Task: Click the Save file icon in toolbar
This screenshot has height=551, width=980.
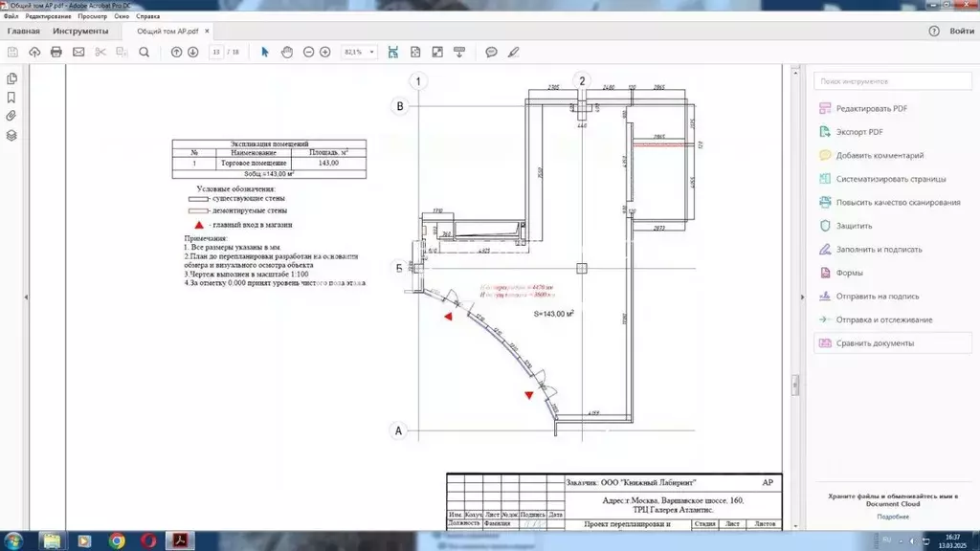Action: [x=12, y=53]
